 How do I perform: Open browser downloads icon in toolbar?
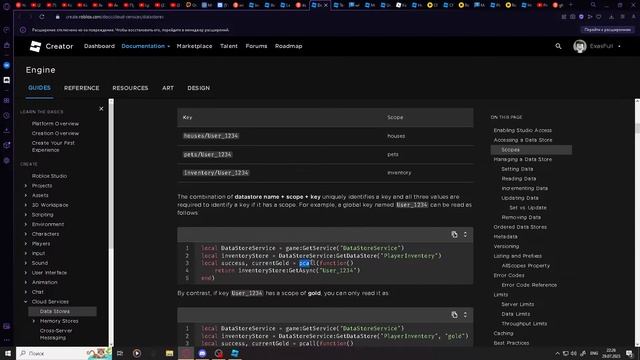tap(611, 17)
